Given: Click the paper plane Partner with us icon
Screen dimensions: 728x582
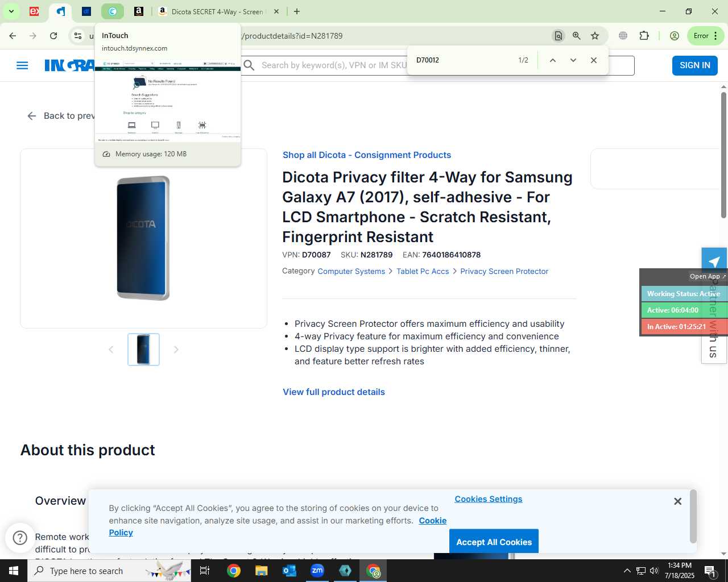Looking at the screenshot, I should pyautogui.click(x=714, y=261).
